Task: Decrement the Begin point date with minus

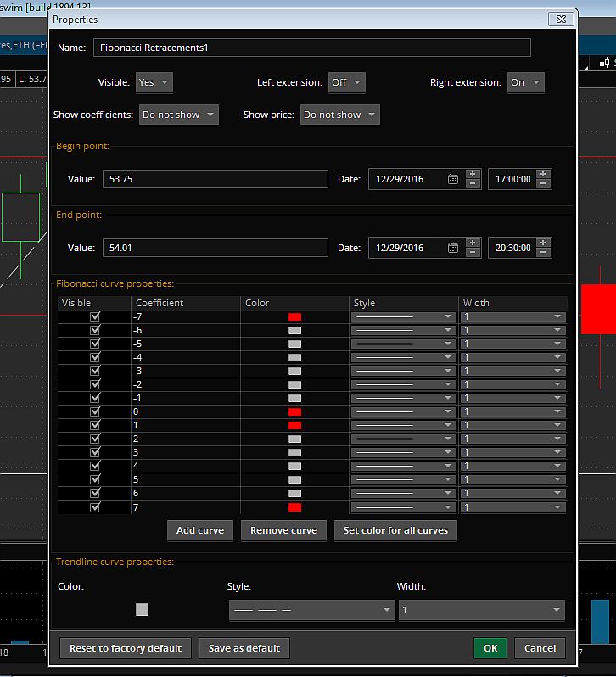Action: [473, 183]
